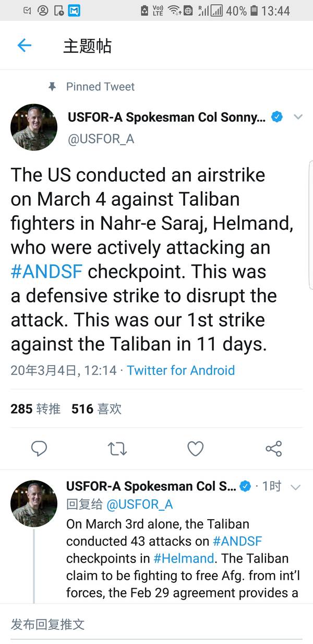Image resolution: width=313 pixels, height=644 pixels.
Task: View the 516 likes list
Action: 97,408
